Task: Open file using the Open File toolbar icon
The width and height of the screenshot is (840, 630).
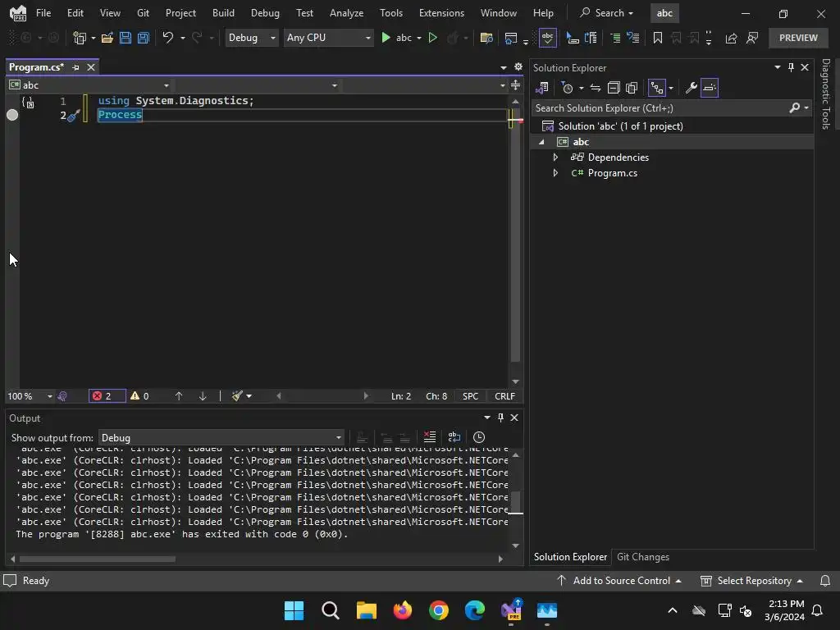Action: tap(107, 38)
